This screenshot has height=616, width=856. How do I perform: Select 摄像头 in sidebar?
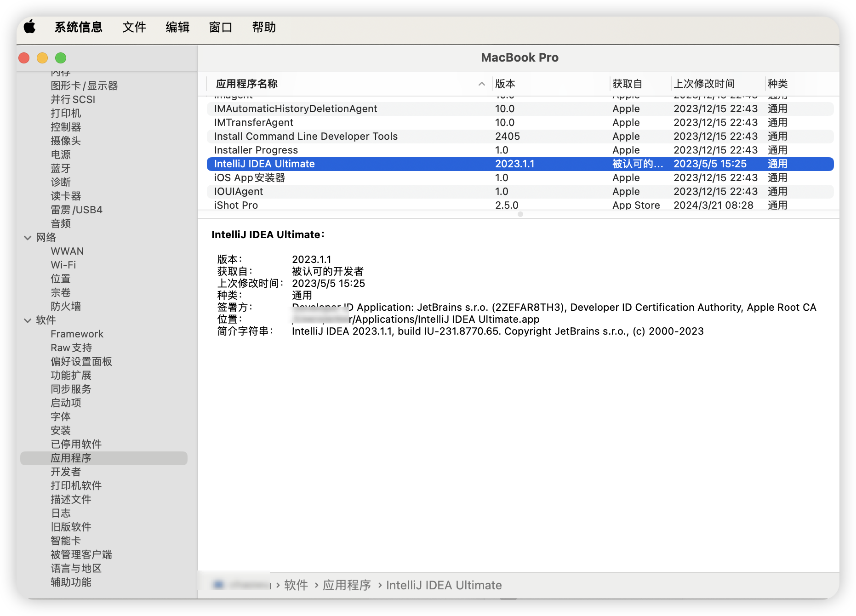(66, 141)
